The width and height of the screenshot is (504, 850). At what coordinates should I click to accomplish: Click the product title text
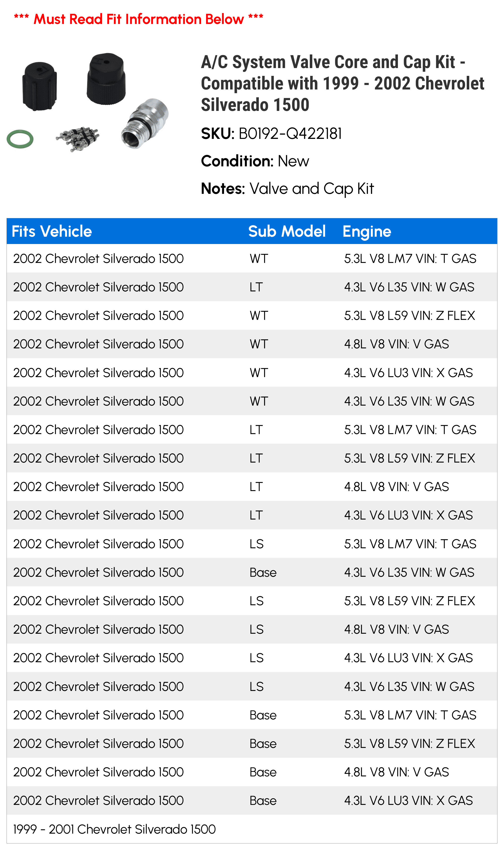pyautogui.click(x=342, y=83)
